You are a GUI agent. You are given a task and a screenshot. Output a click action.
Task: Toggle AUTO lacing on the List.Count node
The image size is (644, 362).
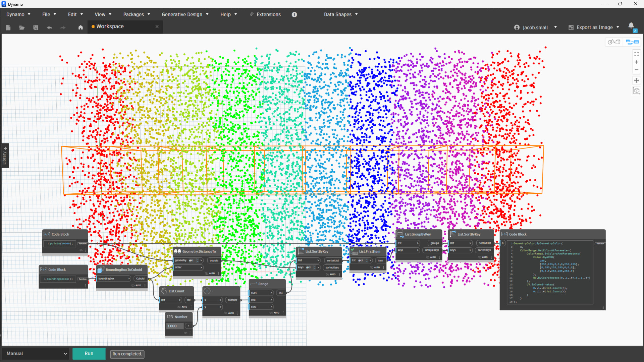pyautogui.click(x=184, y=307)
